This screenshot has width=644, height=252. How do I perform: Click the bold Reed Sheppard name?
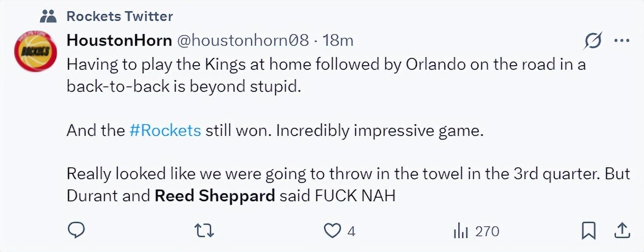click(215, 196)
